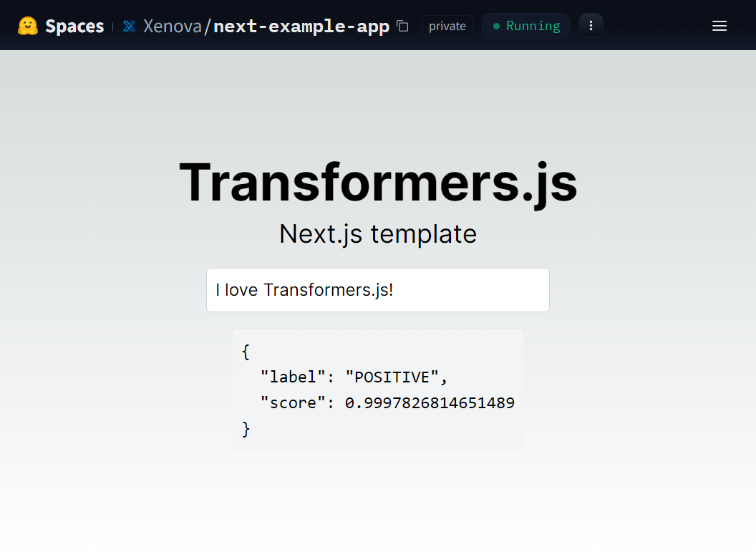Toggle the Running status indicator
756x555 pixels.
525,26
